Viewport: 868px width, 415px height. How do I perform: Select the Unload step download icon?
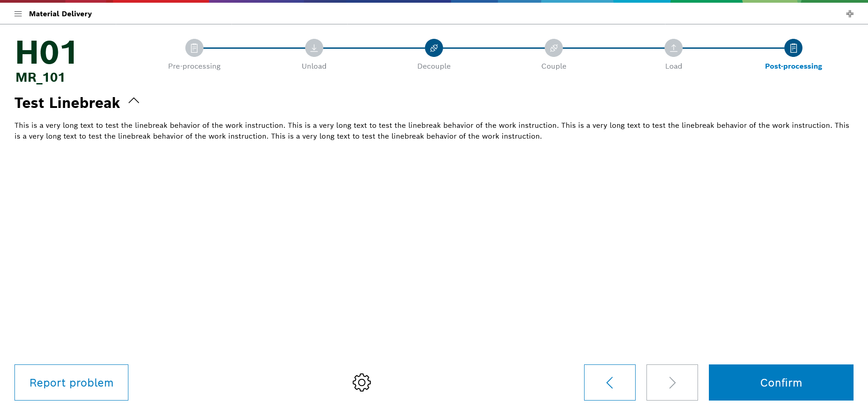tap(314, 48)
